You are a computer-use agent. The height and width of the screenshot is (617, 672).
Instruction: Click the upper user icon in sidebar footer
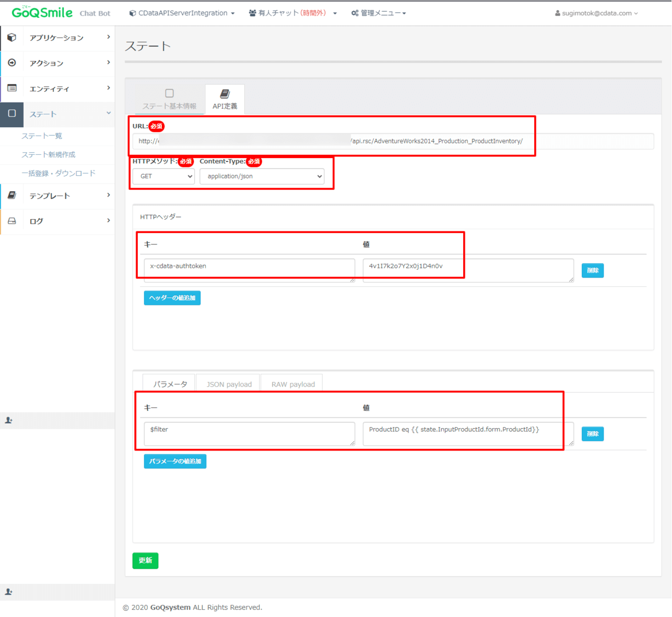pyautogui.click(x=9, y=420)
